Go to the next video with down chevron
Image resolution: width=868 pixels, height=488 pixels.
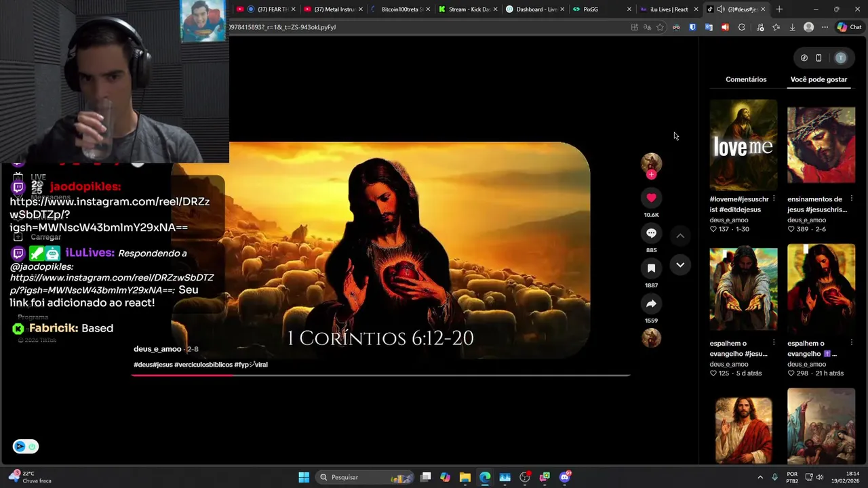coord(680,265)
